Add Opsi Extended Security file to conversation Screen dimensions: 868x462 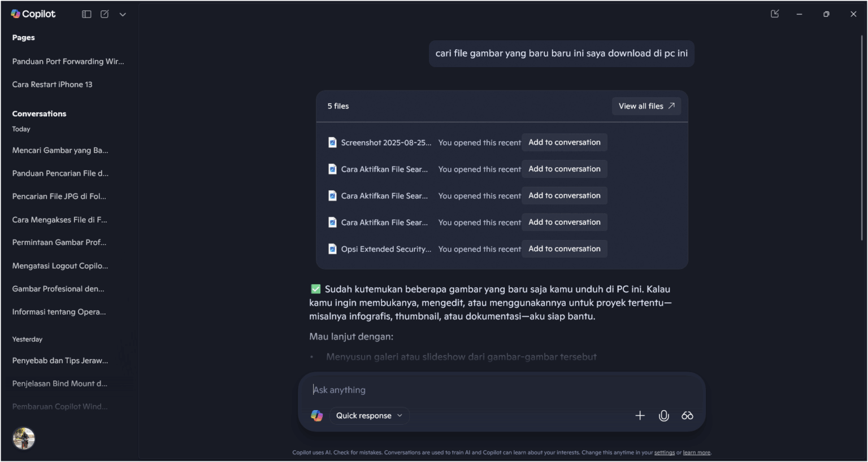(564, 249)
